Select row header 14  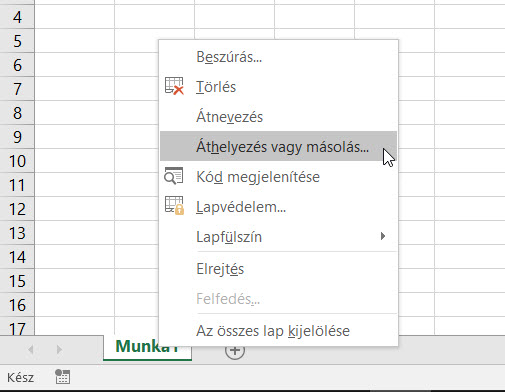tap(17, 257)
